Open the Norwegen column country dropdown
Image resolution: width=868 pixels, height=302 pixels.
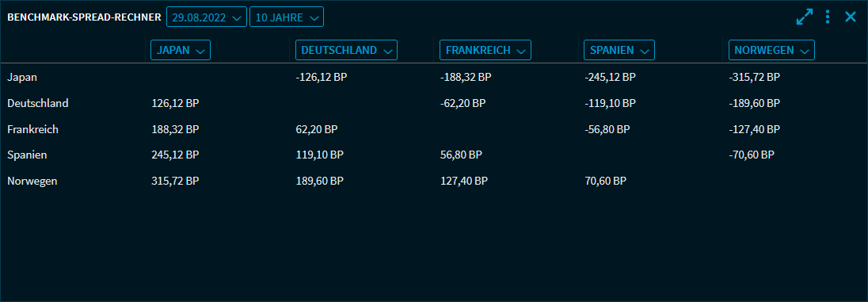click(x=771, y=50)
